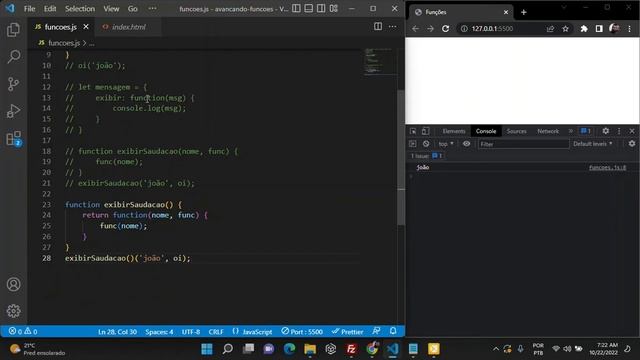Open the View menu

pos(111,9)
